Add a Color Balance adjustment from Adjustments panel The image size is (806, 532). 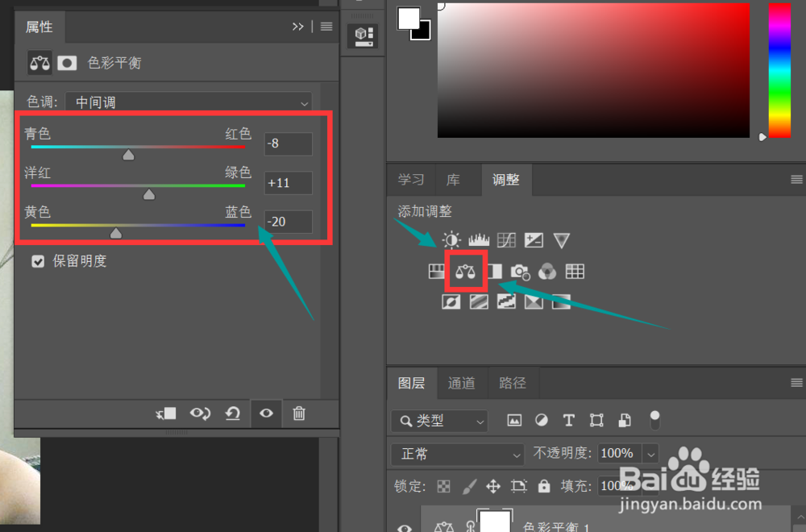click(x=465, y=271)
